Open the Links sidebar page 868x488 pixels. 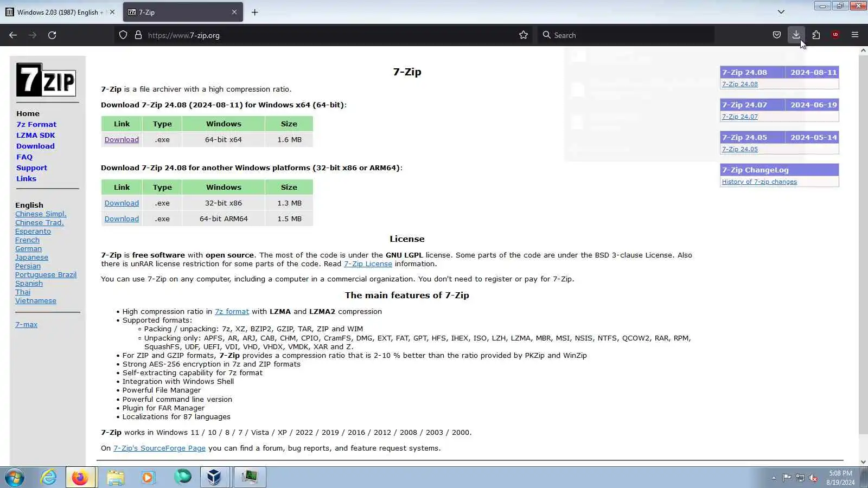pos(26,178)
